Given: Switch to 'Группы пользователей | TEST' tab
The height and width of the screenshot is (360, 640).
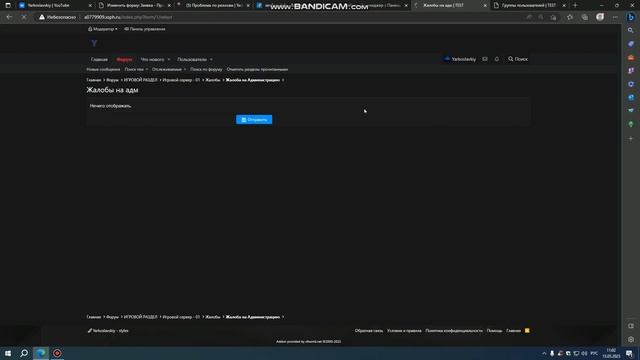Looking at the screenshot, I should click(x=529, y=5).
